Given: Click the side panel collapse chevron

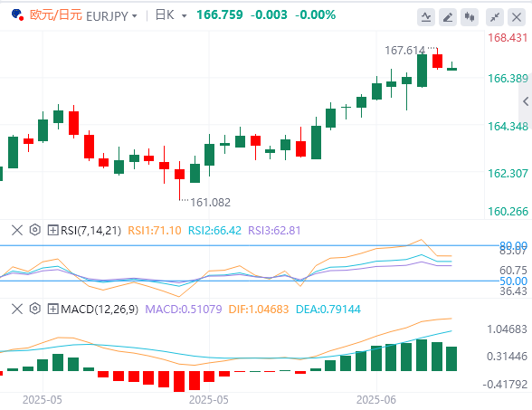Looking at the screenshot, I should (x=526, y=101).
